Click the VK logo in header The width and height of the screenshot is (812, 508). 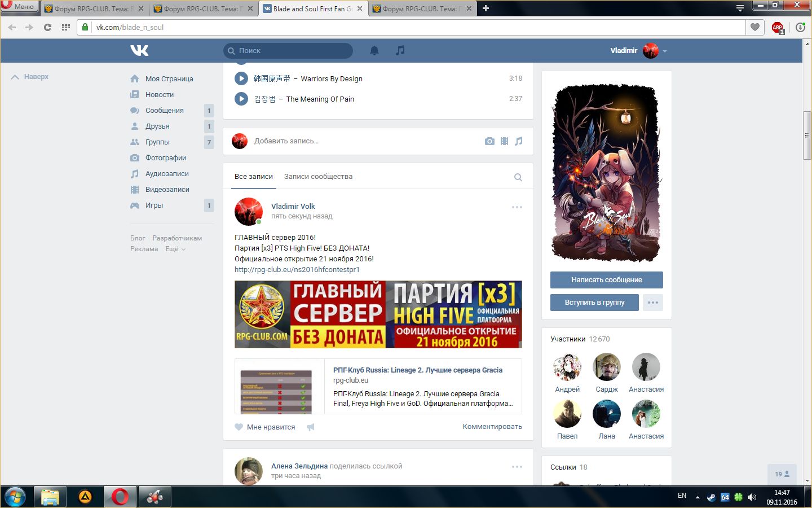click(x=139, y=50)
